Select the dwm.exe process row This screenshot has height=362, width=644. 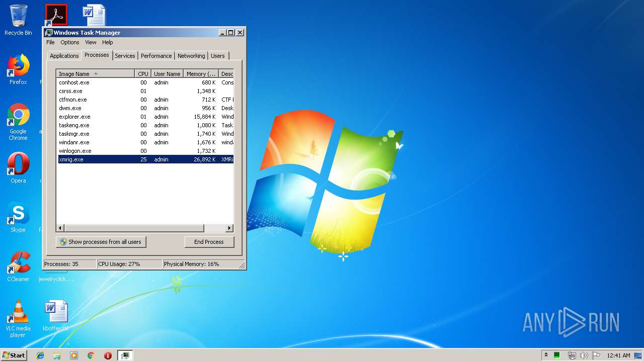(x=145, y=108)
